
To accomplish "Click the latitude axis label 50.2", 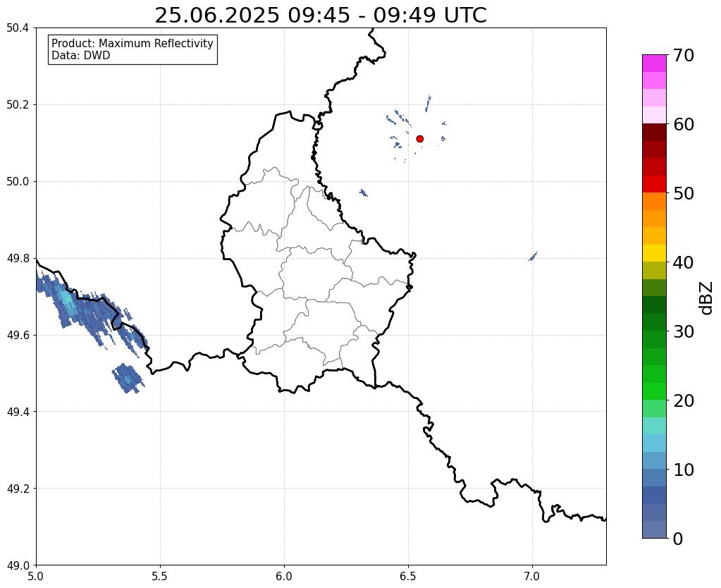I will [x=18, y=105].
